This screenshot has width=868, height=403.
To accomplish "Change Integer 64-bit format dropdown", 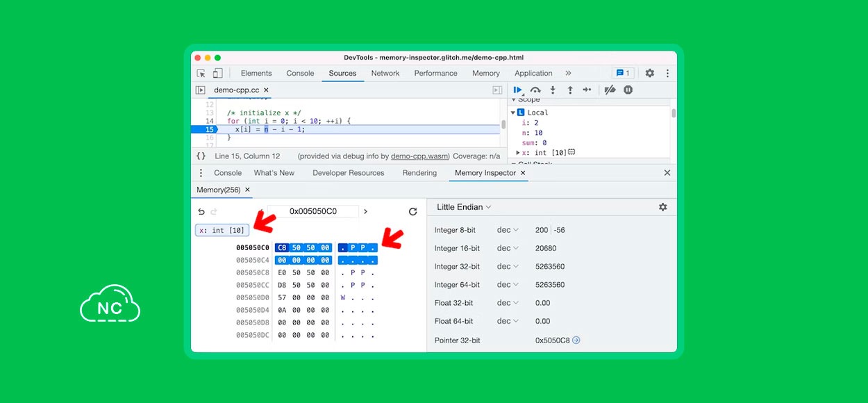I will pyautogui.click(x=508, y=284).
